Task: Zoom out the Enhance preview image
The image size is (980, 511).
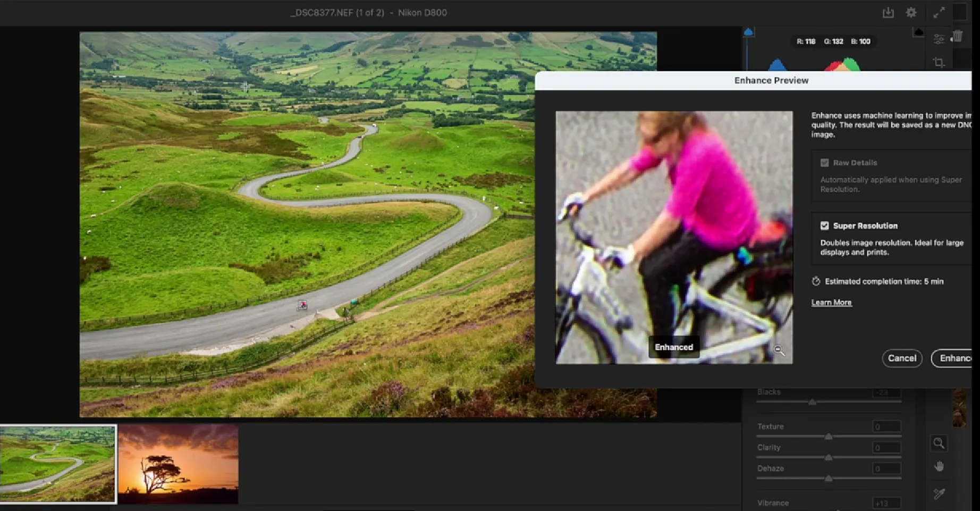Action: point(779,350)
